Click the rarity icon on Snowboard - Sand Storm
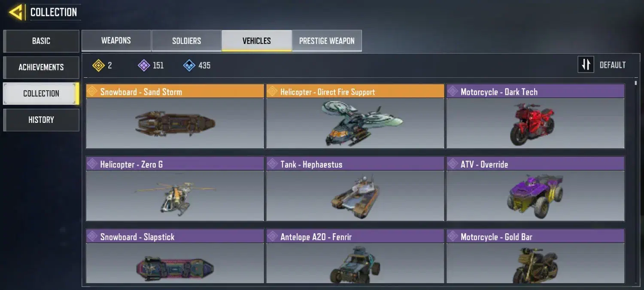This screenshot has height=290, width=644. point(93,92)
